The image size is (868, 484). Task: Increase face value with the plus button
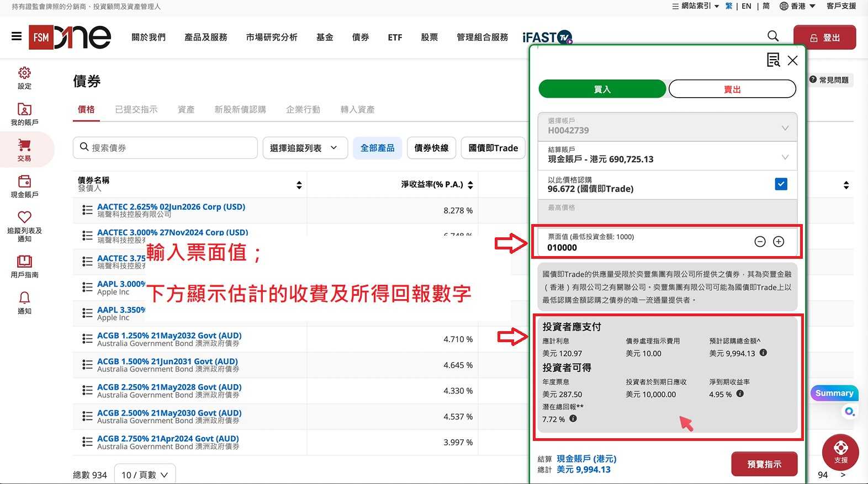click(779, 242)
